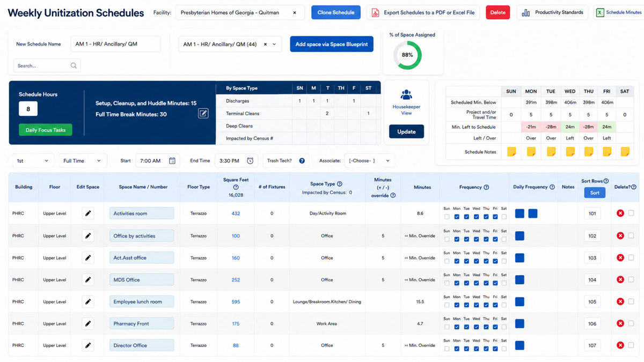The image size is (644, 362).
Task: Open Daily Focus Tasks
Action: pos(46,130)
